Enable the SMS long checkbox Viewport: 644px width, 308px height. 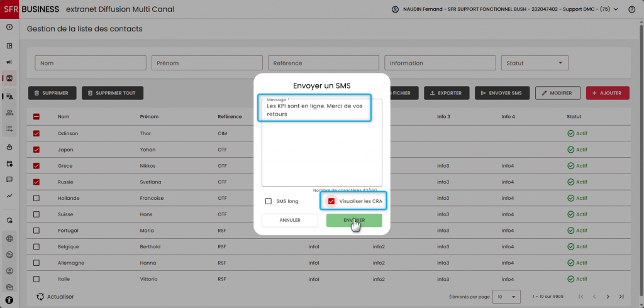[269, 201]
